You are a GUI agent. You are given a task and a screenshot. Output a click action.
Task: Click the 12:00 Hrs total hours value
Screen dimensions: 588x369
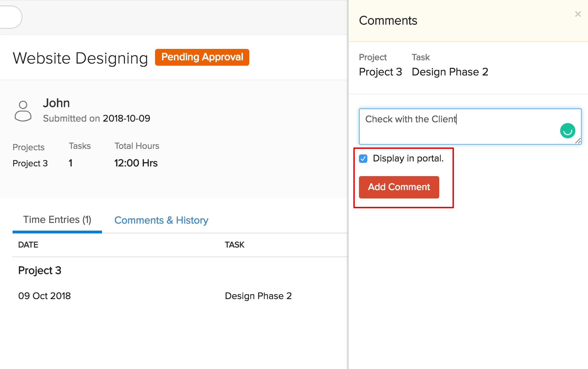pos(136,163)
